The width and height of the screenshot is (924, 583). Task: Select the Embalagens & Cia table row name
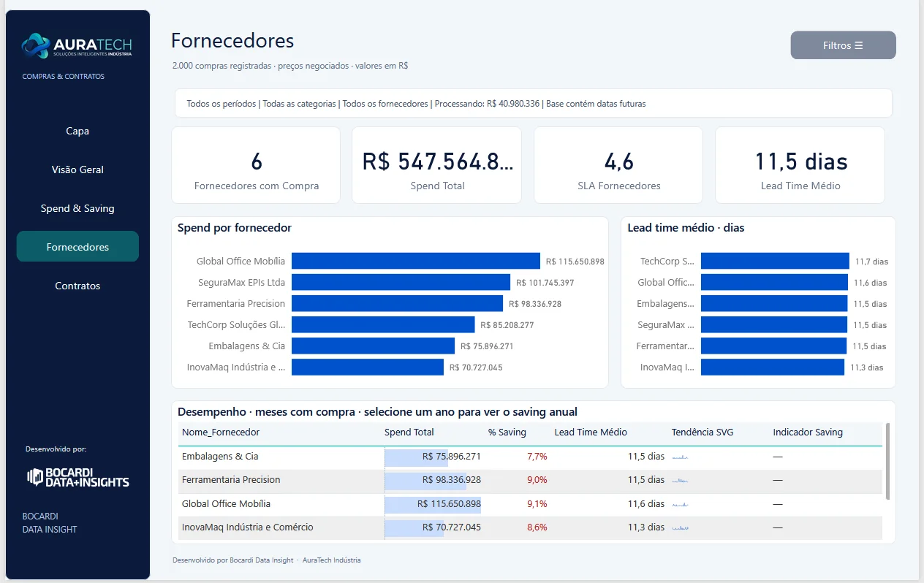(220, 456)
